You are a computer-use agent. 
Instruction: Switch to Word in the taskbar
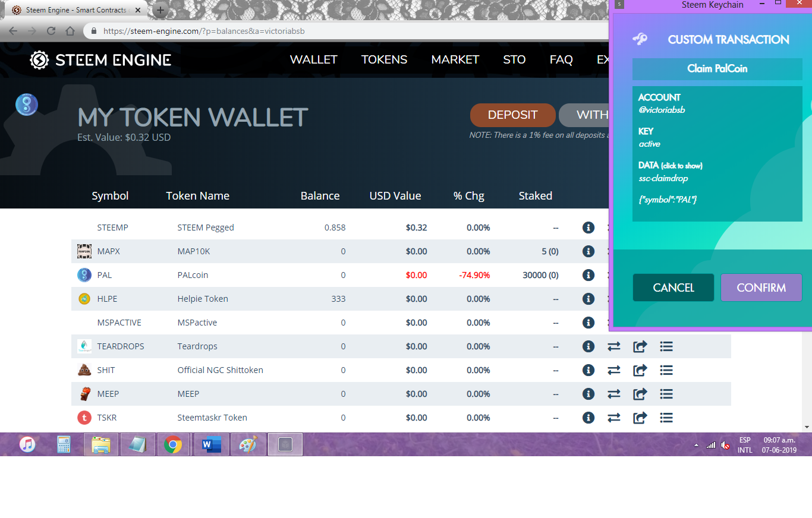point(211,444)
